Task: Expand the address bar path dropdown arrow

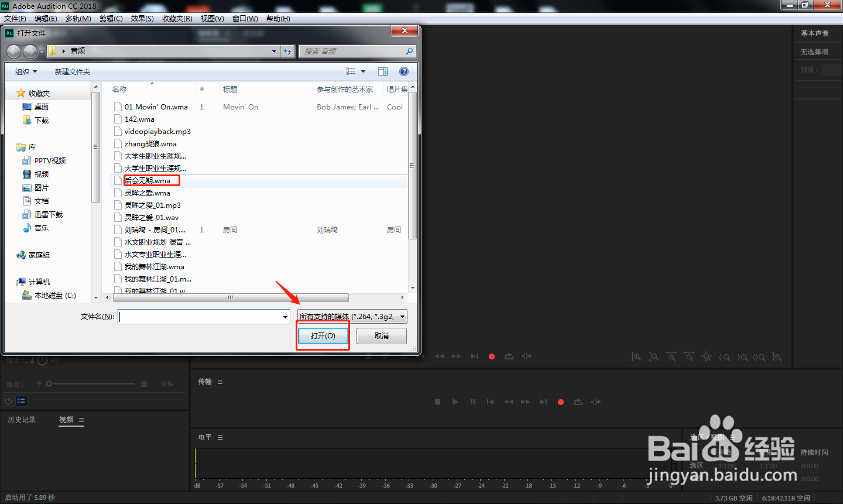Action: [274, 52]
